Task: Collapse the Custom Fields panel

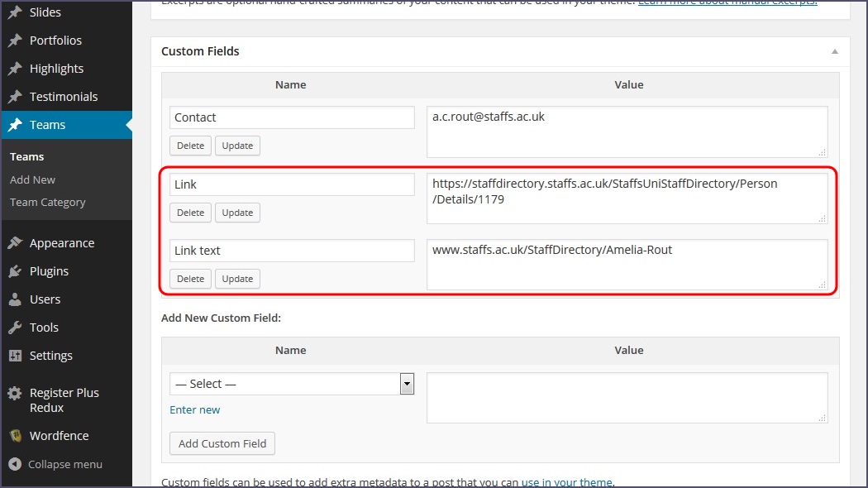Action: point(834,51)
